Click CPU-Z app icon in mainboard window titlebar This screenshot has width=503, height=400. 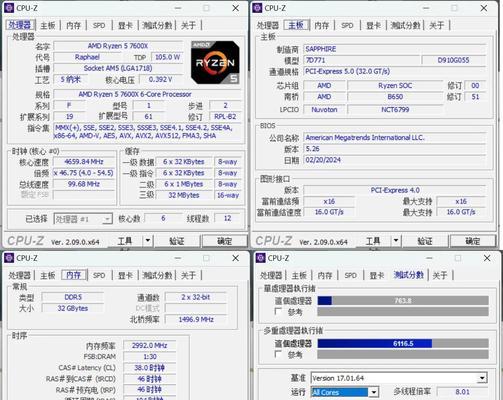coord(257,8)
